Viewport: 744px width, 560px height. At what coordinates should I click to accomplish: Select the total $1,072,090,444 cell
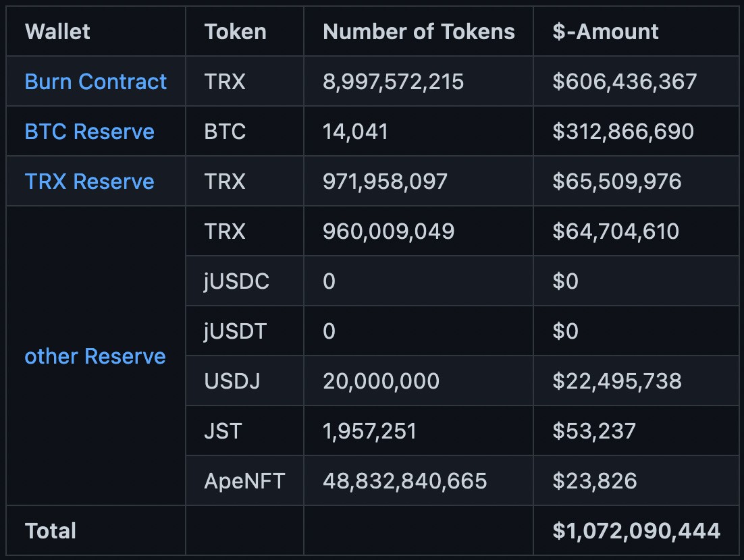[x=636, y=531]
